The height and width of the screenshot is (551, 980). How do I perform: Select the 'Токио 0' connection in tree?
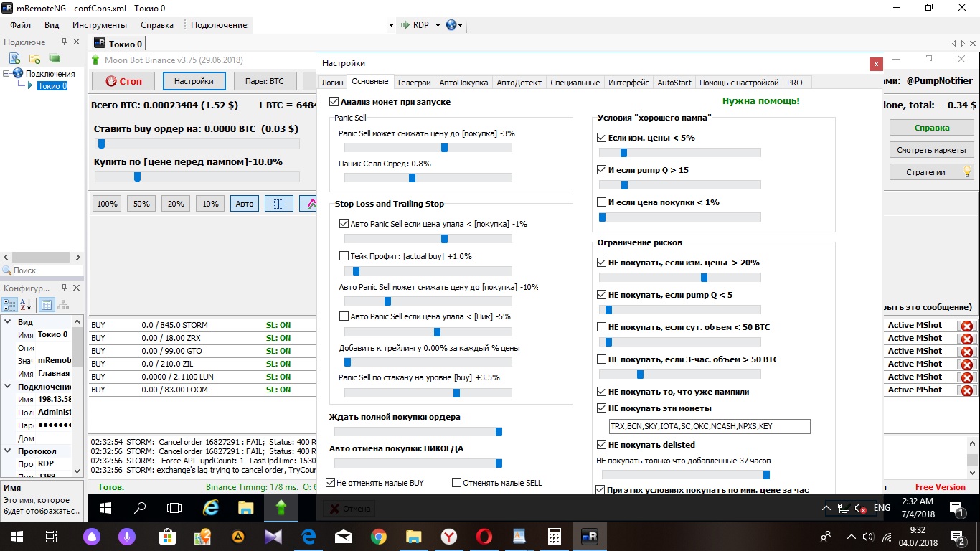pos(52,86)
